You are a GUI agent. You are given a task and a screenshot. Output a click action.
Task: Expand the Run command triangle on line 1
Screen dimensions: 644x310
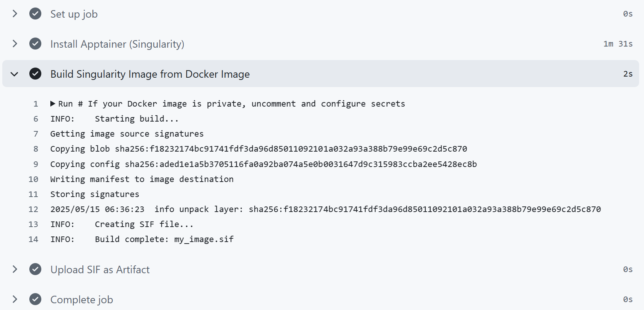pos(53,104)
